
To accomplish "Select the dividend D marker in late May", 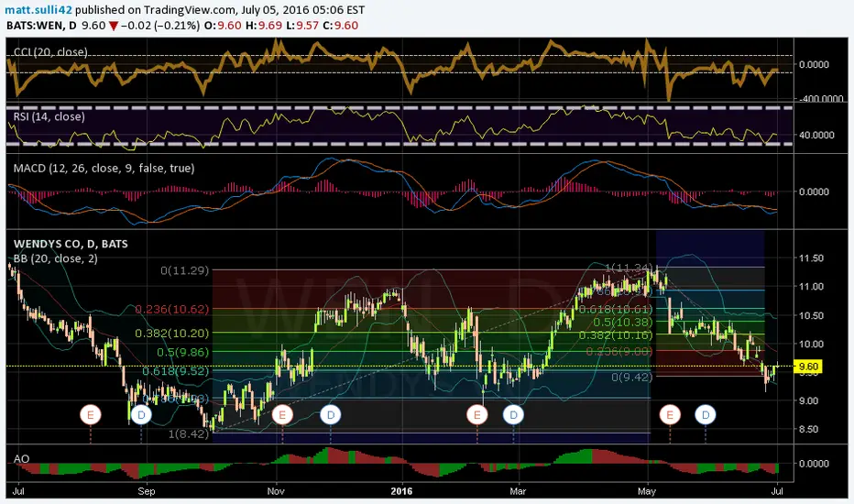I will pyautogui.click(x=706, y=415).
